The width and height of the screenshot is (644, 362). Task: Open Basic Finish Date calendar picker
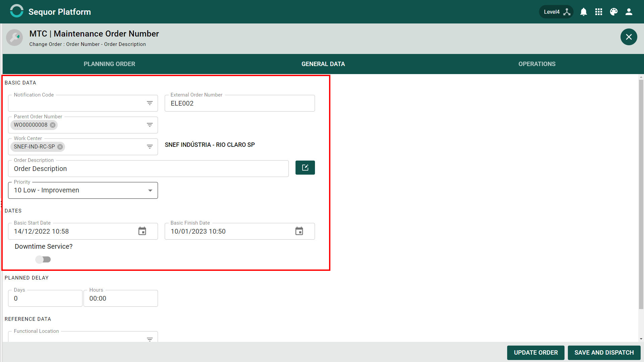[x=299, y=231]
